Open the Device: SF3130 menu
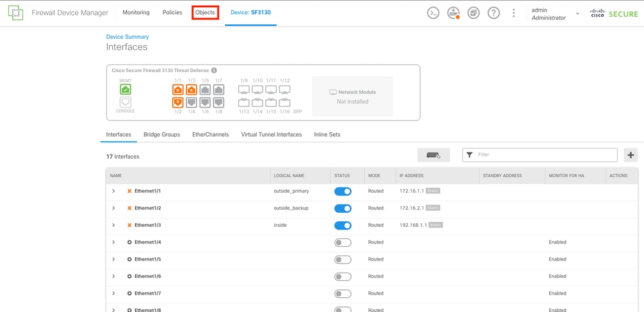 click(250, 13)
